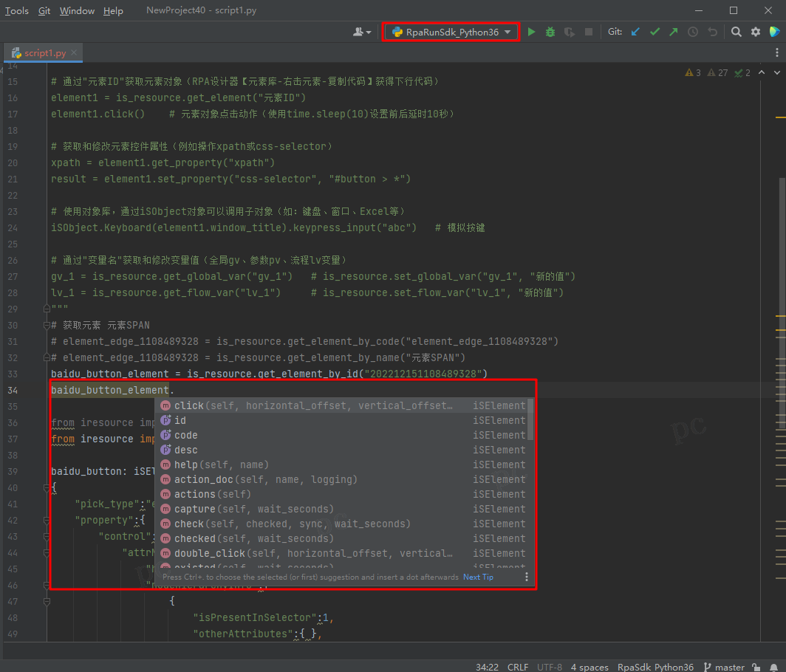Open IDE settings gear icon
The height and width of the screenshot is (672, 786).
(755, 32)
